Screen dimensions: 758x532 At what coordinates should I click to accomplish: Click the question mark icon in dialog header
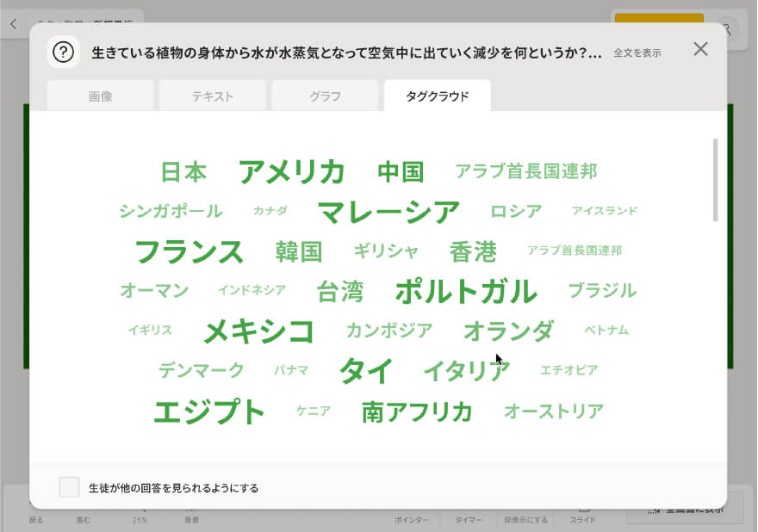63,52
